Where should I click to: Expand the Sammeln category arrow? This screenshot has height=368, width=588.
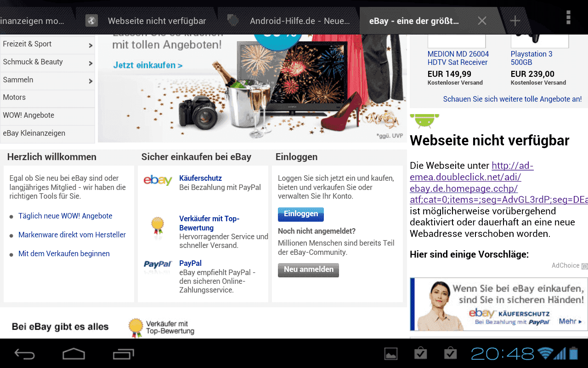click(x=90, y=81)
